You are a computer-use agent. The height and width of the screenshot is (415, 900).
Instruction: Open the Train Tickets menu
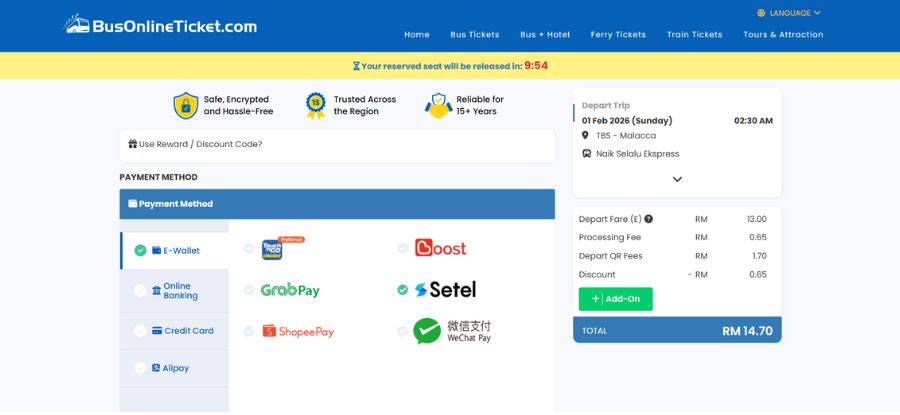click(x=695, y=34)
